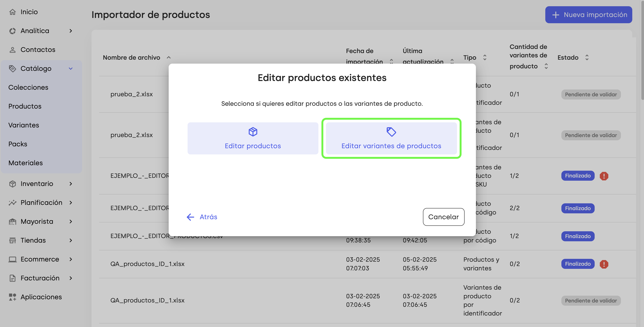Open Productos in the sidebar
The image size is (644, 327).
pos(25,106)
